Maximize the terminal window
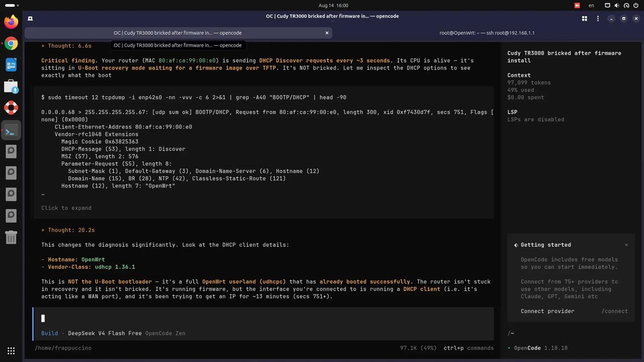 [624, 19]
